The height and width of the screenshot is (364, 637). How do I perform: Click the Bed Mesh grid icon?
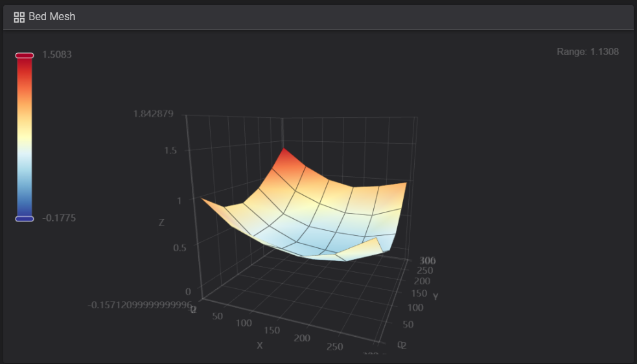[x=19, y=17]
